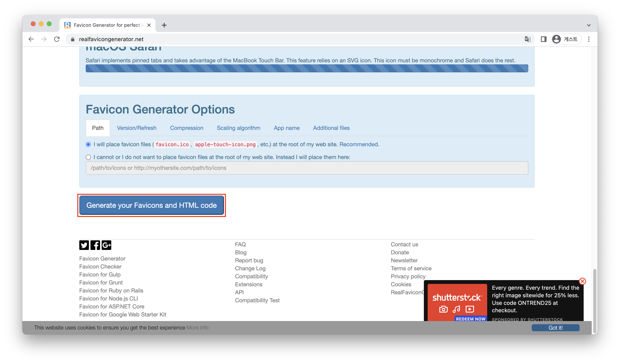Select the custom path radio option
Screen dimensions: 620x364
coord(88,157)
